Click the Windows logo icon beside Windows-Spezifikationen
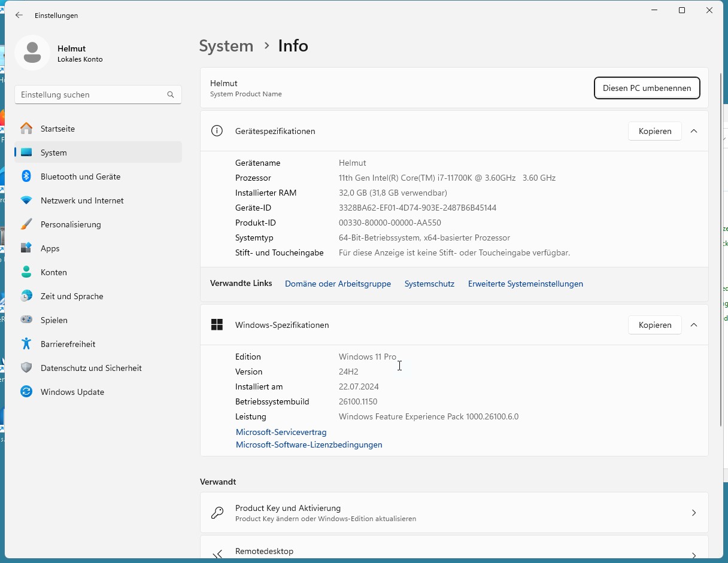Viewport: 728px width, 563px height. tap(217, 325)
